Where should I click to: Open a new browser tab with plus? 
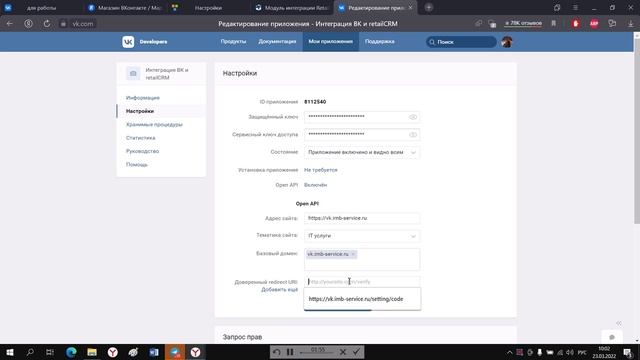pos(429,7)
